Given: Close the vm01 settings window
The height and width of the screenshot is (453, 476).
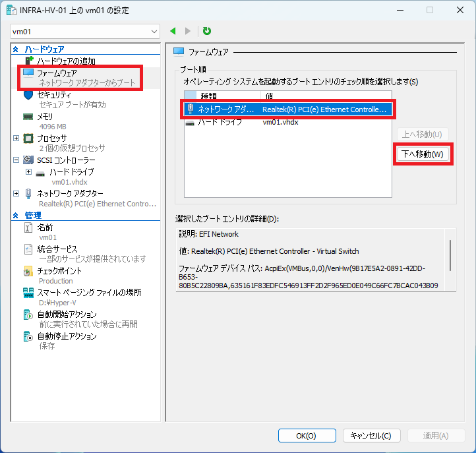Looking at the screenshot, I should point(460,10).
